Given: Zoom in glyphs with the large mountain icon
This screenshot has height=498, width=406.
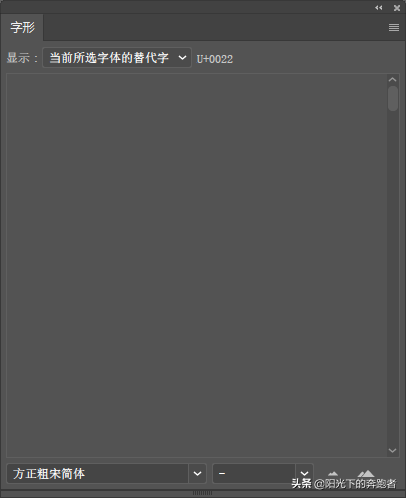Looking at the screenshot, I should 366,473.
